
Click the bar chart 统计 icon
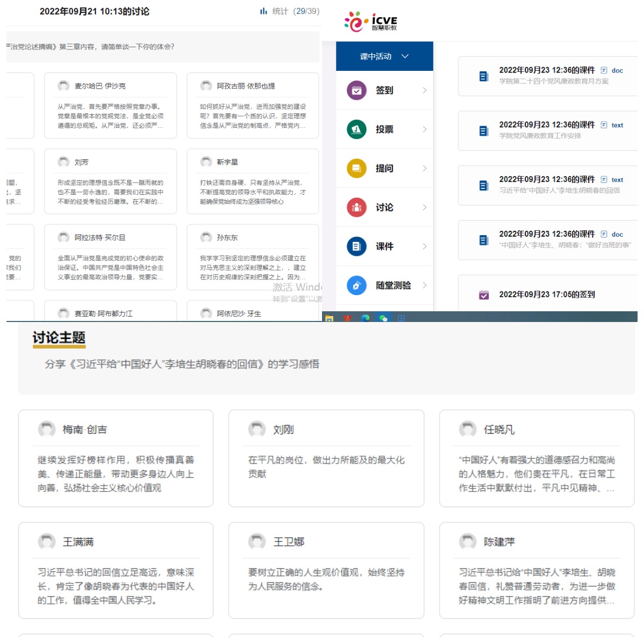pos(264,11)
